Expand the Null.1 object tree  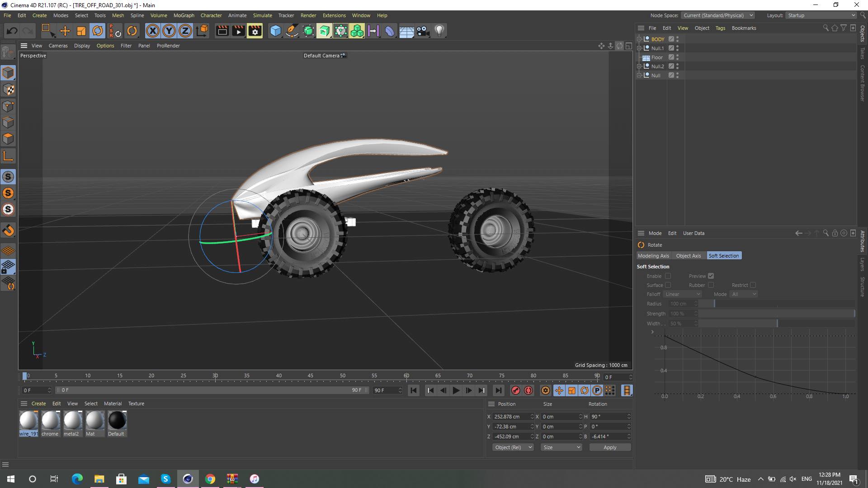pos(639,48)
